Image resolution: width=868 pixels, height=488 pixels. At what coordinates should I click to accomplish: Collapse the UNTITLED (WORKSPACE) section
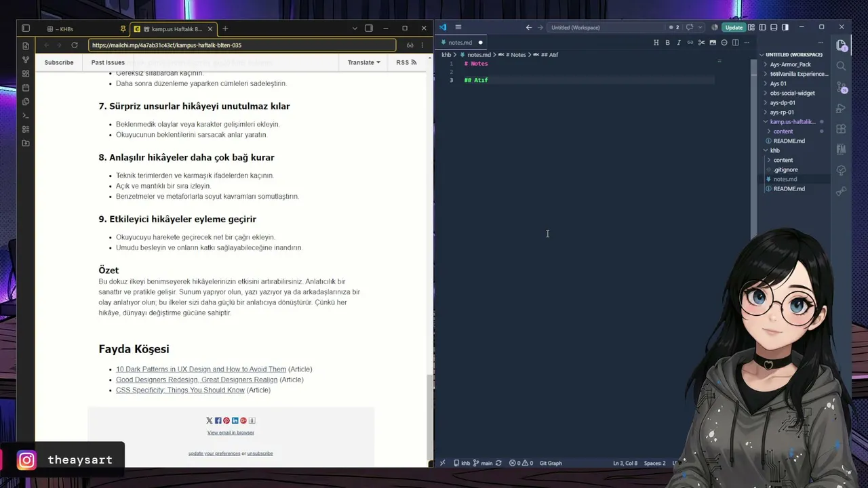click(x=790, y=54)
